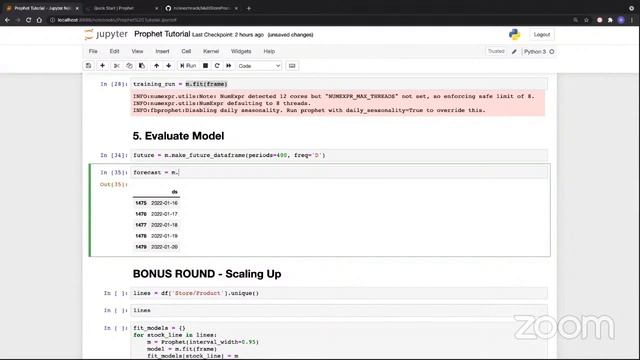Click the ds column header
Viewport: 640px width, 360px height.
coord(175,192)
